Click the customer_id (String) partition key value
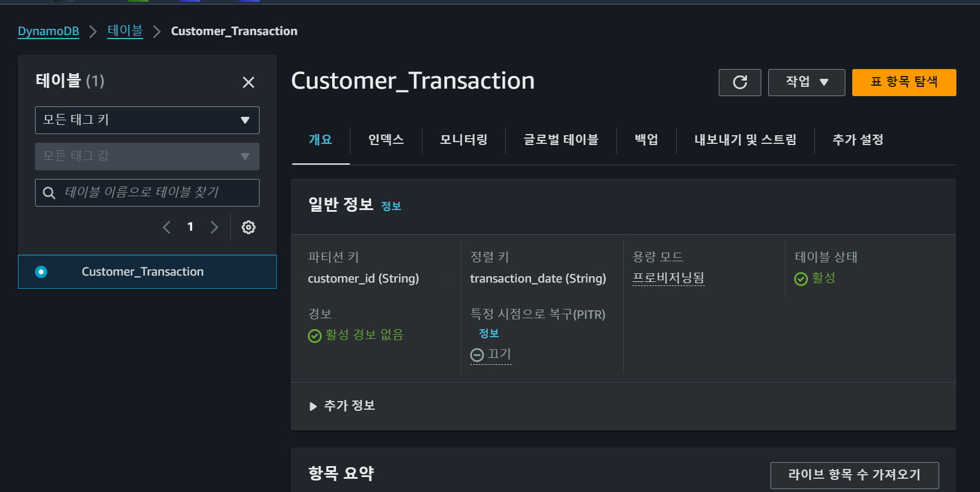 364,279
